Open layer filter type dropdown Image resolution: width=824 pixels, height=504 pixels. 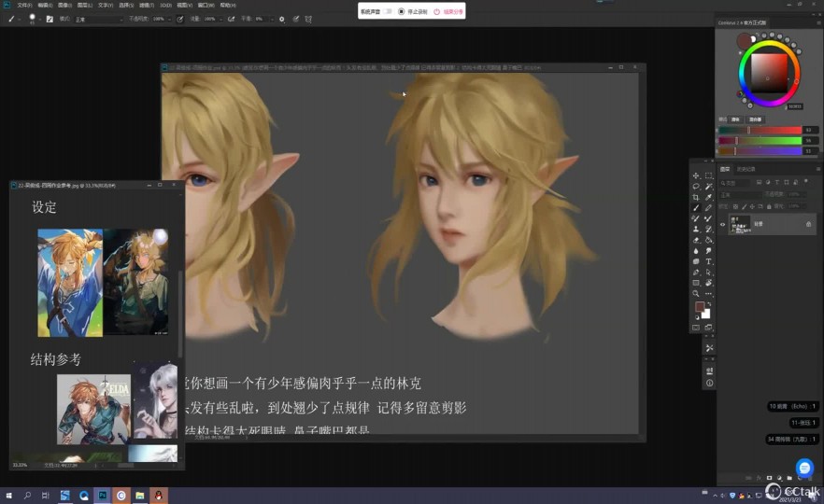tap(734, 183)
